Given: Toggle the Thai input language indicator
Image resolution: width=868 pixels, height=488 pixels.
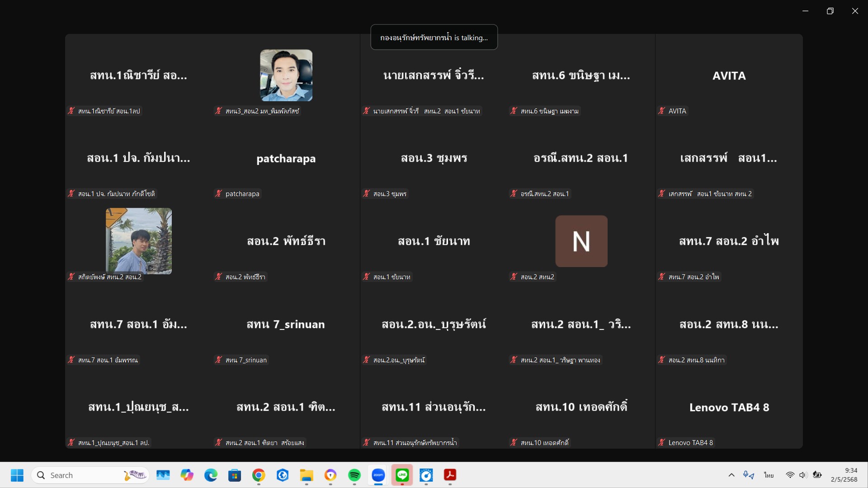Looking at the screenshot, I should (x=769, y=475).
